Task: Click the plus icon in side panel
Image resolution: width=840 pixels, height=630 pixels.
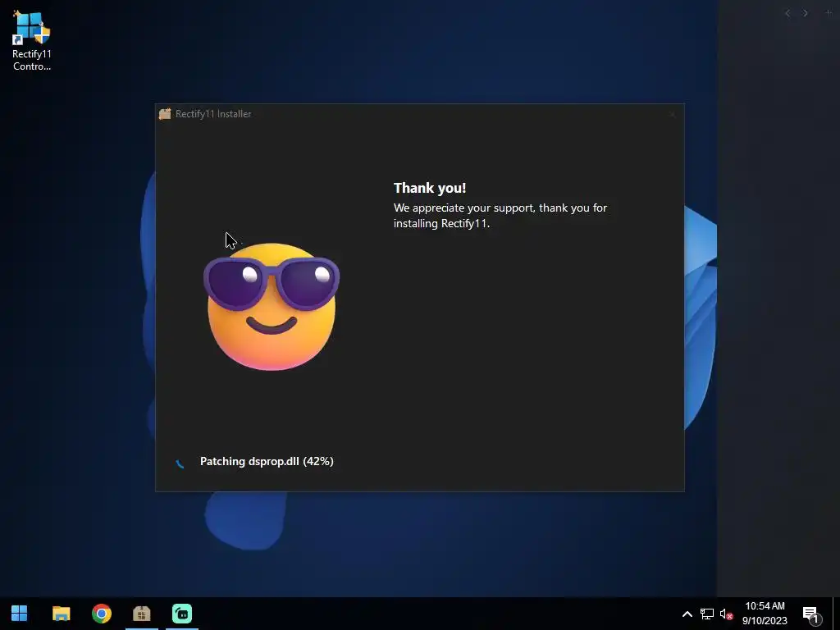Action: click(829, 12)
